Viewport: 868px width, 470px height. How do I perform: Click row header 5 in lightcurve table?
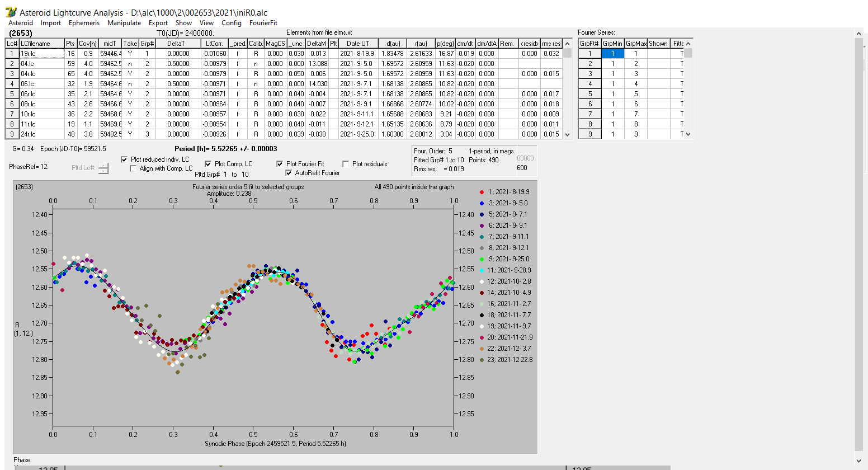point(12,94)
